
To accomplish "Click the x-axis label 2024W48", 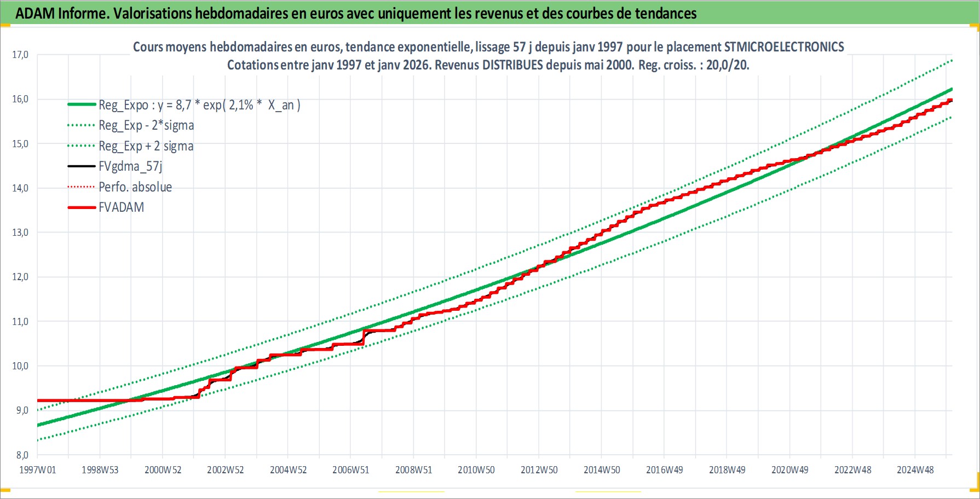I will (915, 470).
